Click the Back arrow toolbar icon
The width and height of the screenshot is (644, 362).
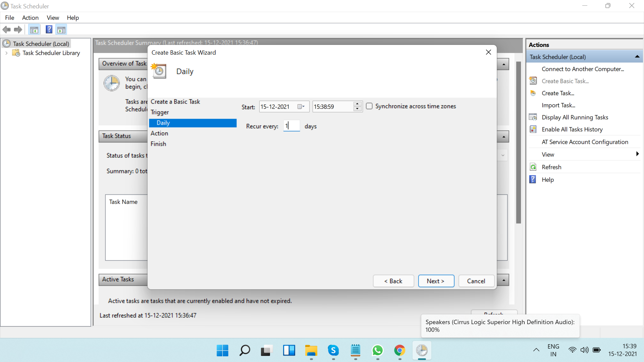(x=6, y=29)
